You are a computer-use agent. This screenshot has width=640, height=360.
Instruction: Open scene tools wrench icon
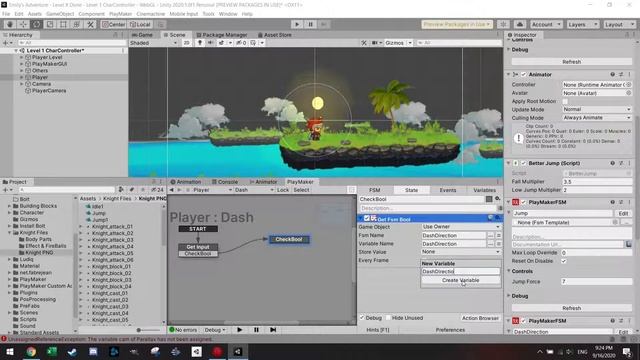click(x=364, y=42)
